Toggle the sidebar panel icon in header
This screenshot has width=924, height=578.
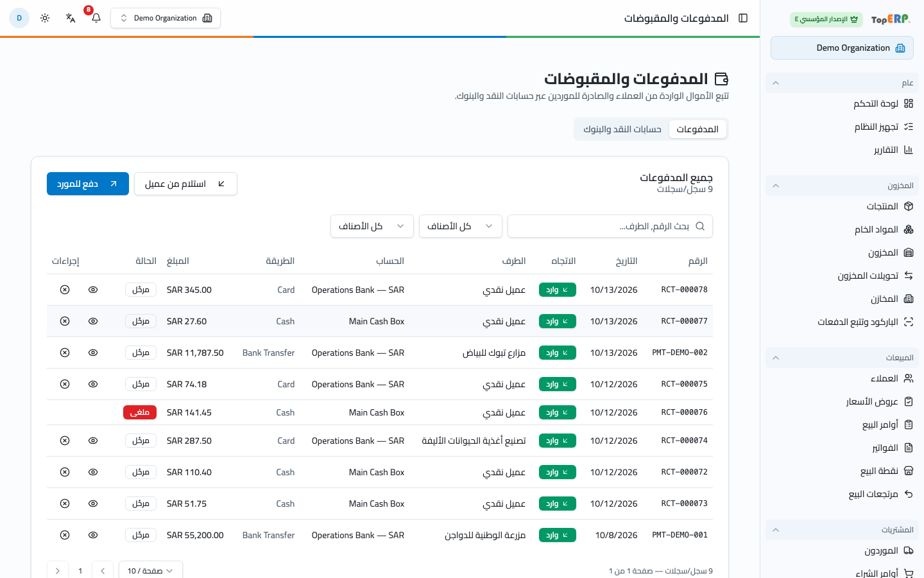[743, 18]
